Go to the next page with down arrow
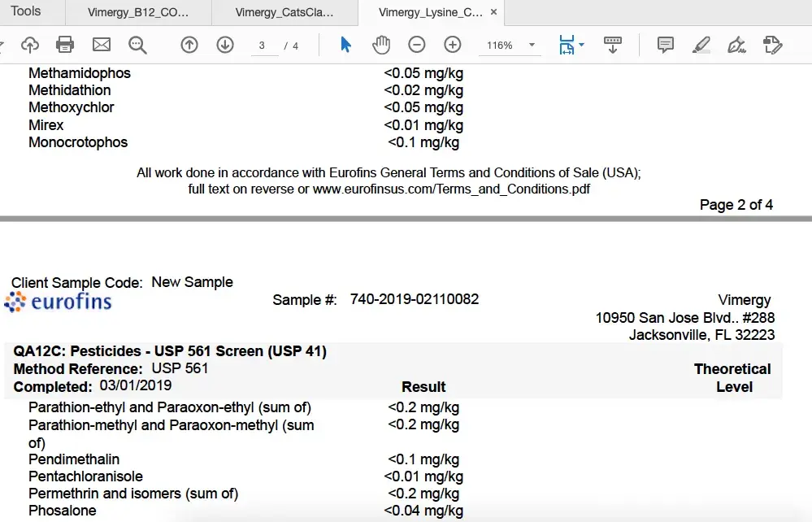Viewport: 812px width, 522px height. 225,46
